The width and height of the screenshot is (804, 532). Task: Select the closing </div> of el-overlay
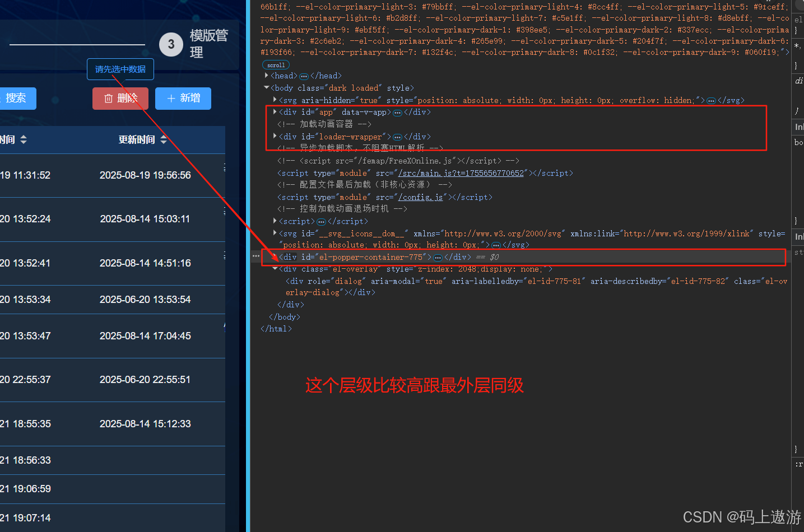coord(291,305)
